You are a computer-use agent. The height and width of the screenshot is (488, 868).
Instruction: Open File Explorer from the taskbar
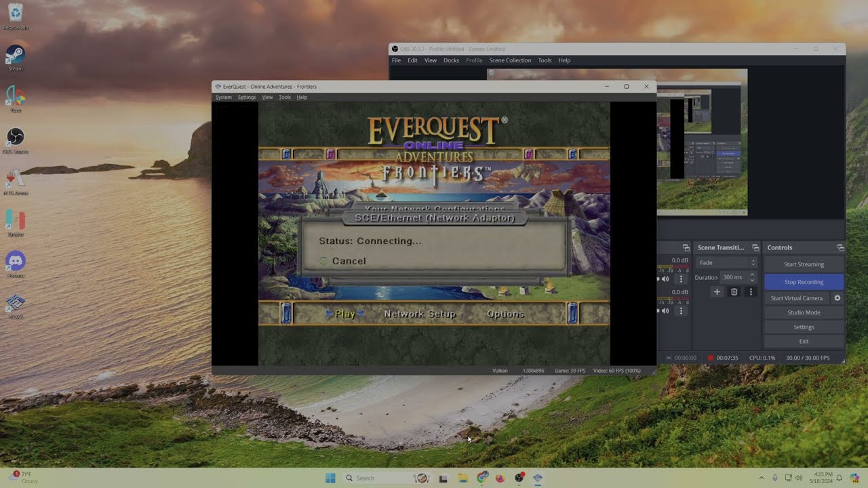coord(463,478)
